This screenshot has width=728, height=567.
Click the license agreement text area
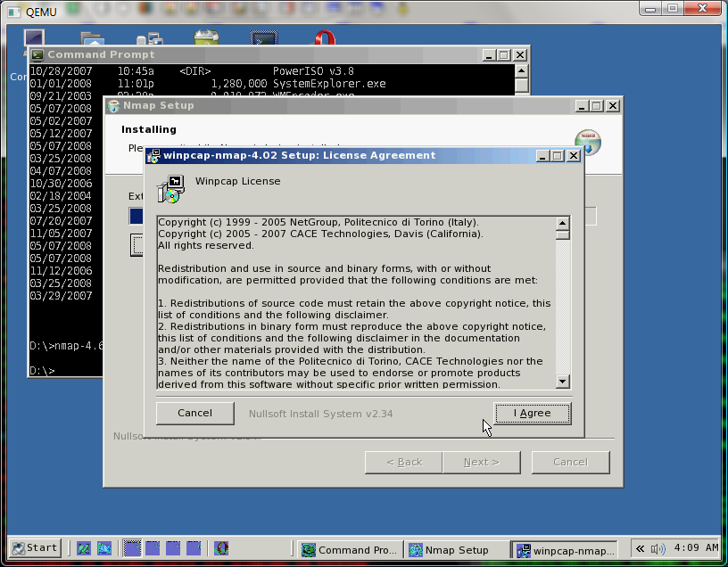click(355, 303)
